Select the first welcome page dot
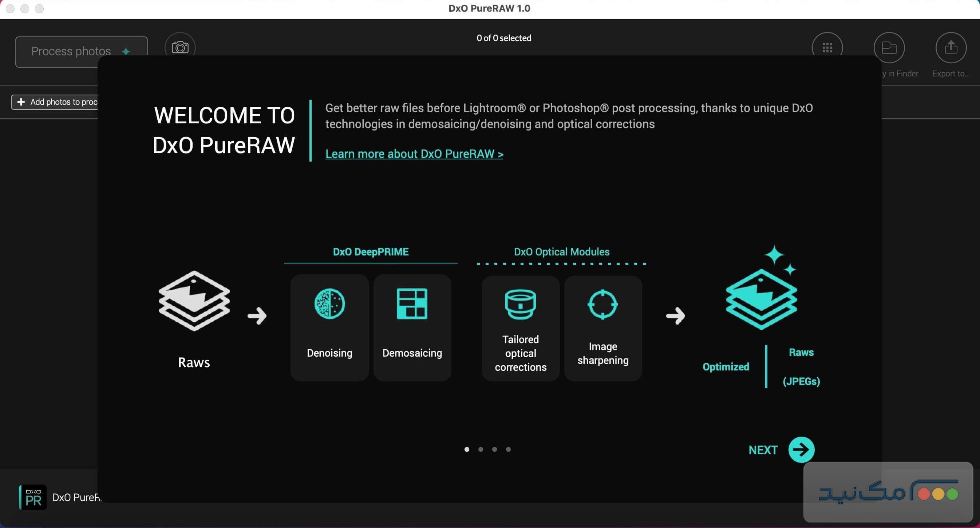Viewport: 980px width, 528px height. tap(467, 449)
